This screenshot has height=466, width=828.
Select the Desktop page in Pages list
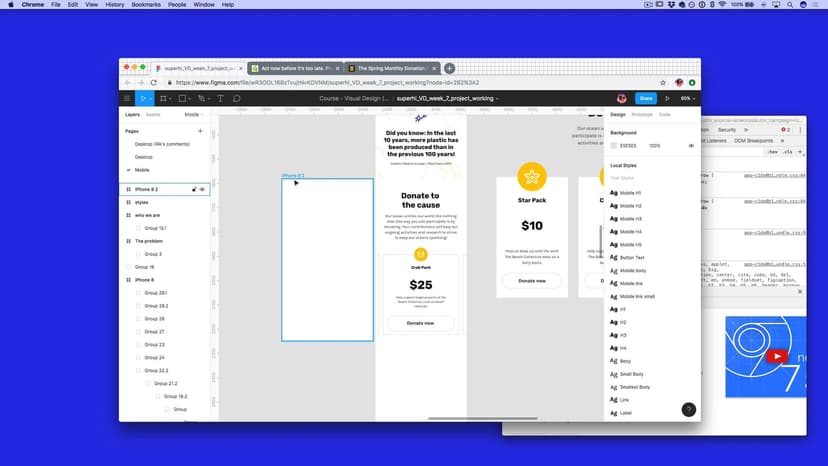pyautogui.click(x=144, y=157)
